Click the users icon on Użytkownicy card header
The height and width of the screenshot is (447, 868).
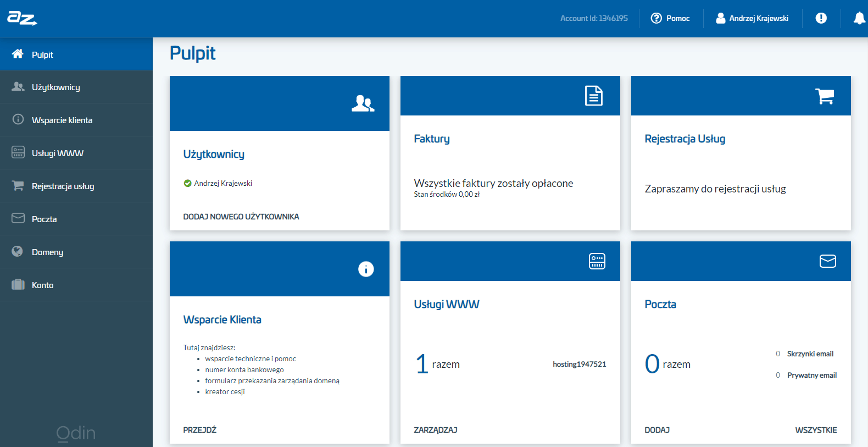(x=363, y=103)
